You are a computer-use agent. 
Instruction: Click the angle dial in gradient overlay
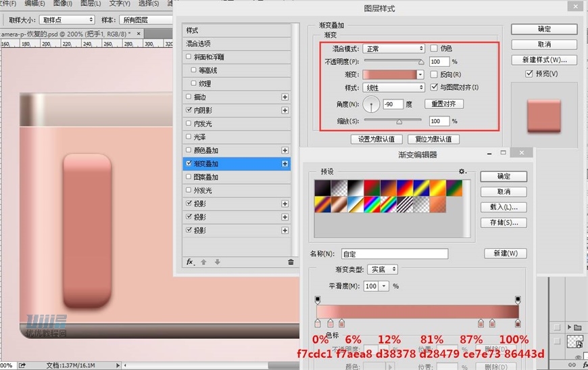tap(371, 104)
